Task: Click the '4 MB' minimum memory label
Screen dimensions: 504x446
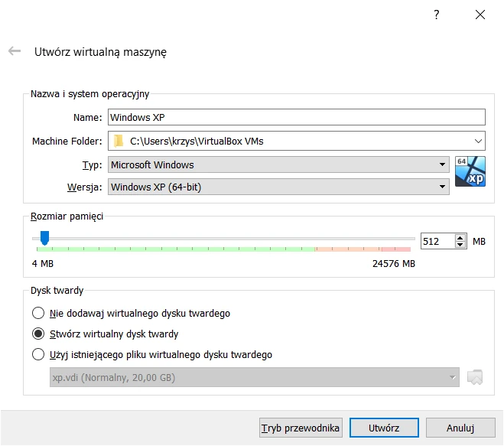Action: tap(43, 264)
